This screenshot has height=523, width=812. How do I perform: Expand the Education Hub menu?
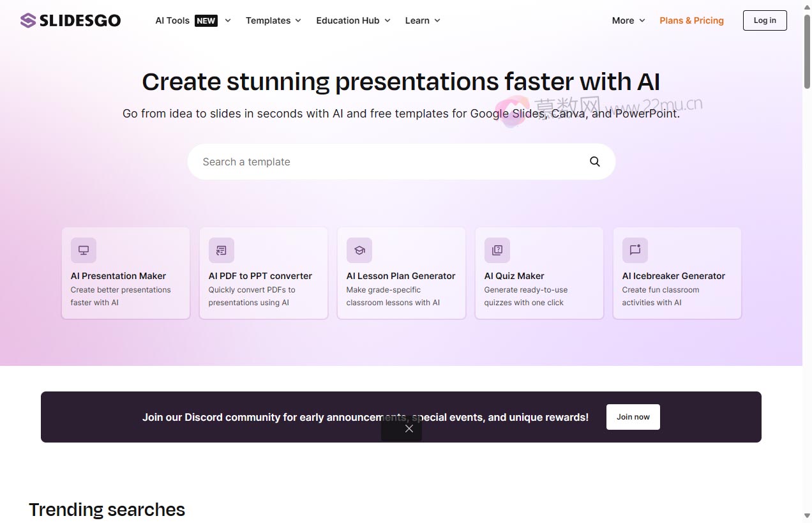[353, 20]
